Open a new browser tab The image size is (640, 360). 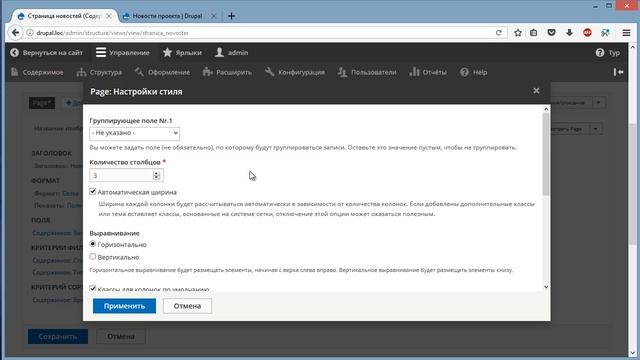click(231, 16)
